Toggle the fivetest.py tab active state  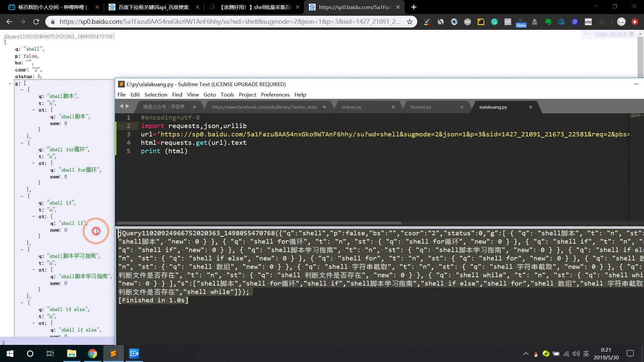(x=420, y=107)
